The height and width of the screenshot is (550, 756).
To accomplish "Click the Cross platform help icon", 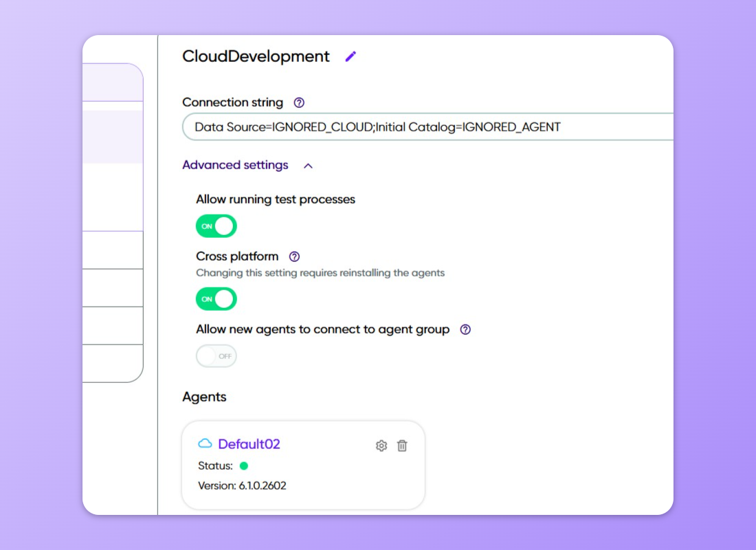I will point(294,256).
